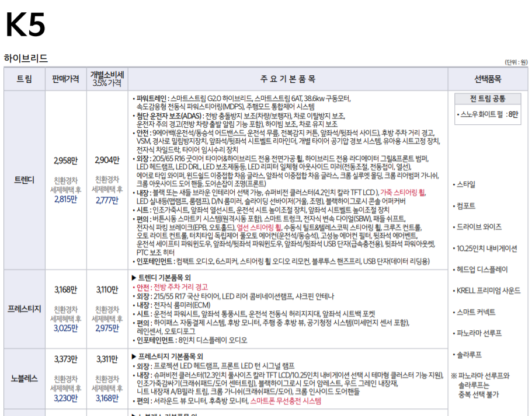Click the 운전석 파워시트 seat line
The height and width of the screenshot is (416, 532).
click(254, 314)
